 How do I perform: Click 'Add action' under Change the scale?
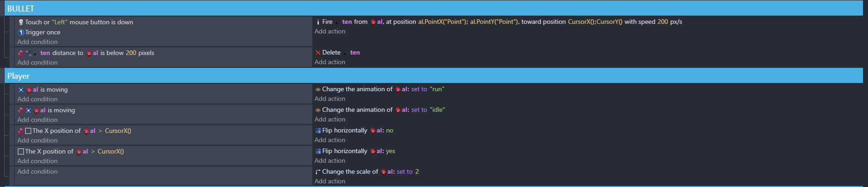point(330,181)
